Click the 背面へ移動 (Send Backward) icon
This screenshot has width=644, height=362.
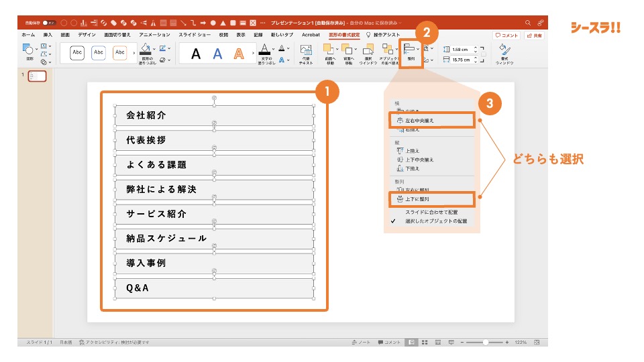[348, 52]
